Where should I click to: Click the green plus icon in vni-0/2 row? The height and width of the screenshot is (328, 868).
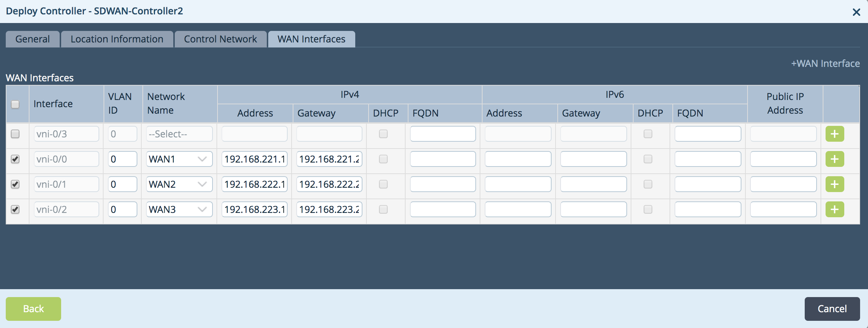tap(834, 210)
